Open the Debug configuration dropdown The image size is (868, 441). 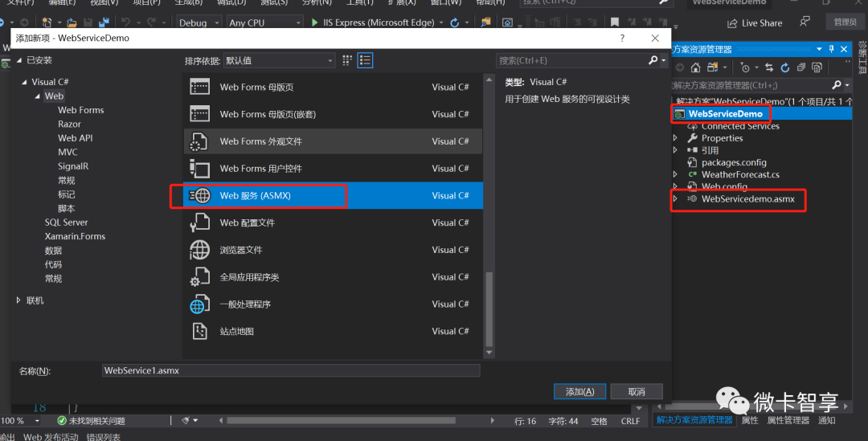(x=199, y=22)
